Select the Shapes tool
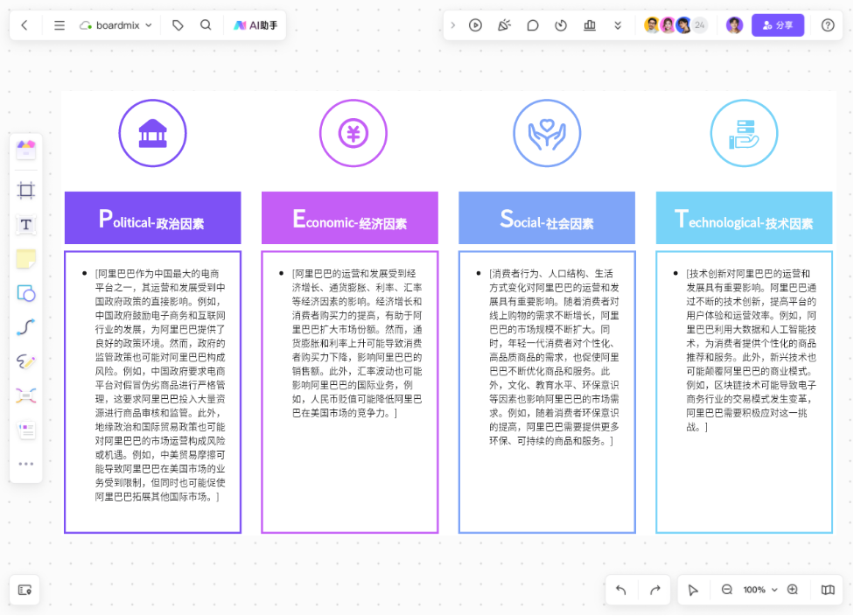 pyautogui.click(x=26, y=294)
